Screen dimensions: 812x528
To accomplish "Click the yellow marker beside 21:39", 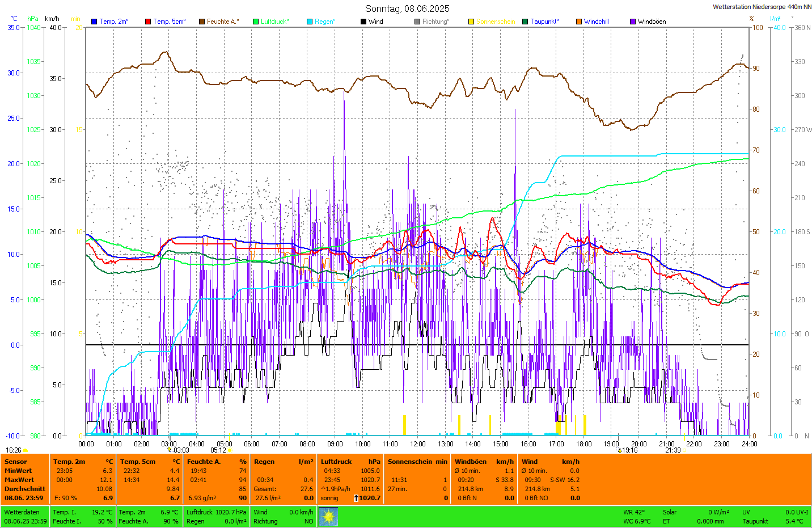I will [x=684, y=450].
